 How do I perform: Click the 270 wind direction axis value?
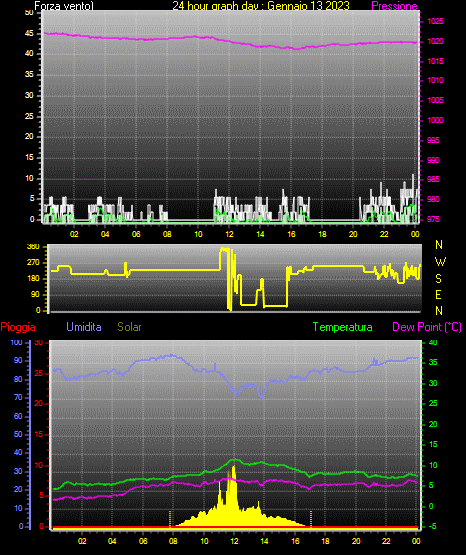coord(33,263)
